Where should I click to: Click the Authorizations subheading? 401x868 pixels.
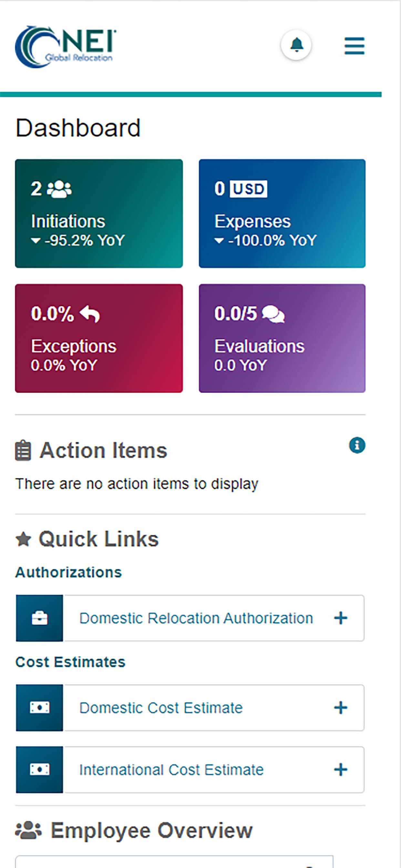68,572
